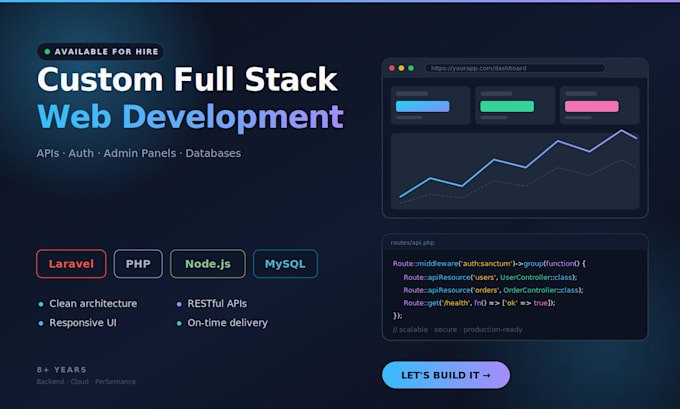The height and width of the screenshot is (409, 680).
Task: Click the 'APIs · Auth · Admin Panels · Databases' subtitle
Action: tap(139, 153)
